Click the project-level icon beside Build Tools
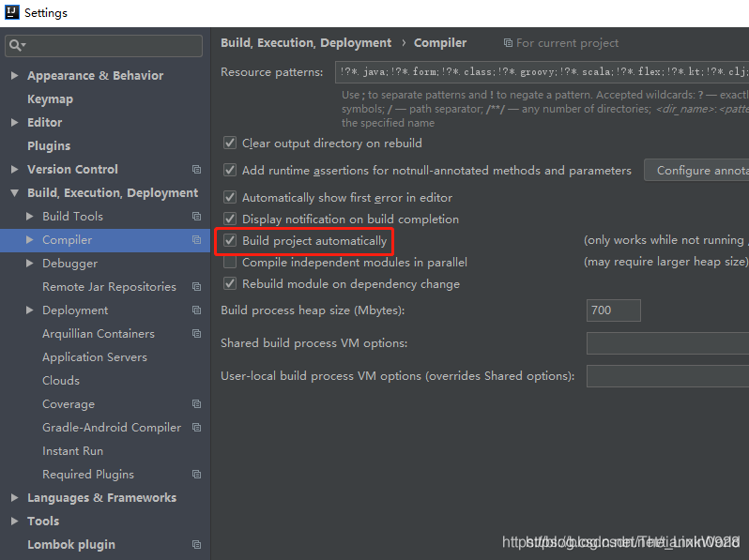 click(x=196, y=217)
